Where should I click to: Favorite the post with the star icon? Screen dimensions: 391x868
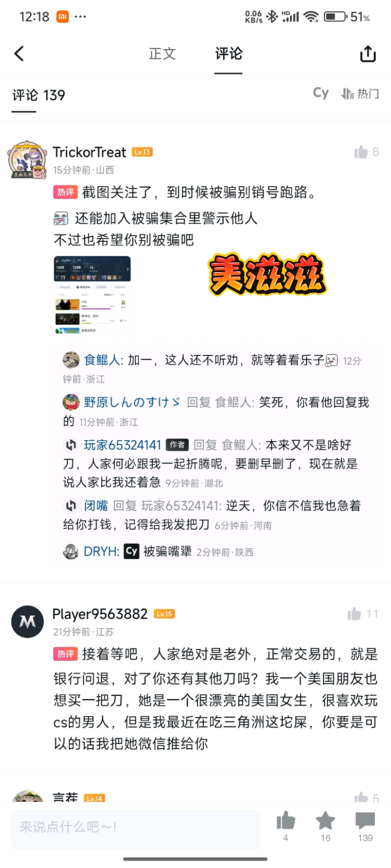pos(325,821)
